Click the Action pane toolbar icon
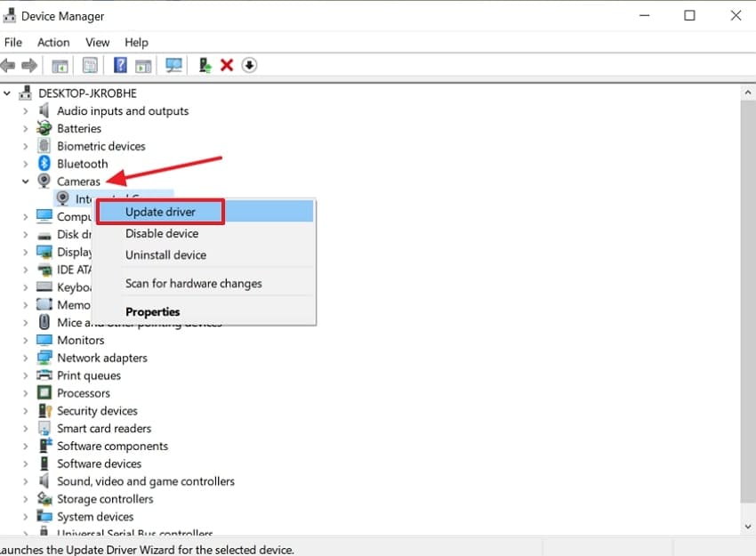Screen dimensions: 756x556 (x=143, y=66)
